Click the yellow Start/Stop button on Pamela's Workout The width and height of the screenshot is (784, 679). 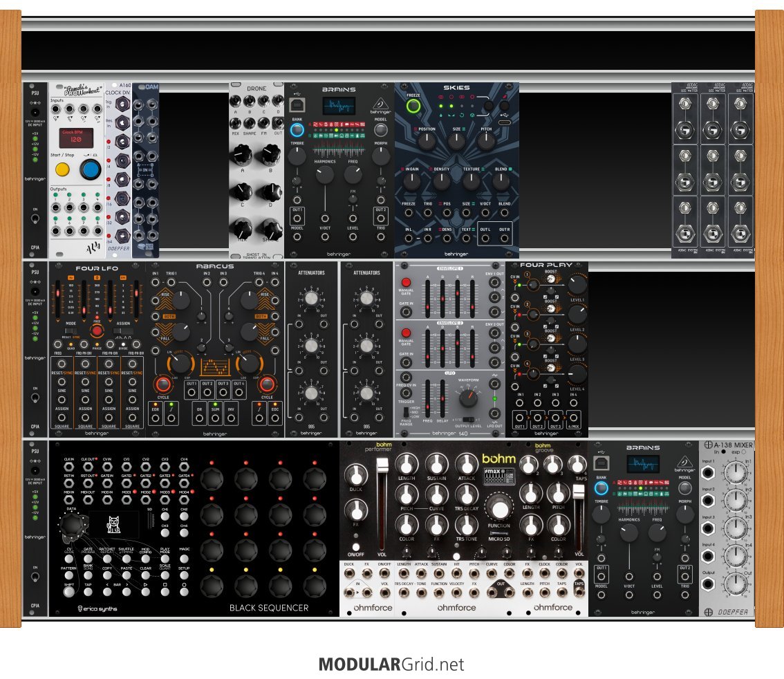click(x=62, y=169)
